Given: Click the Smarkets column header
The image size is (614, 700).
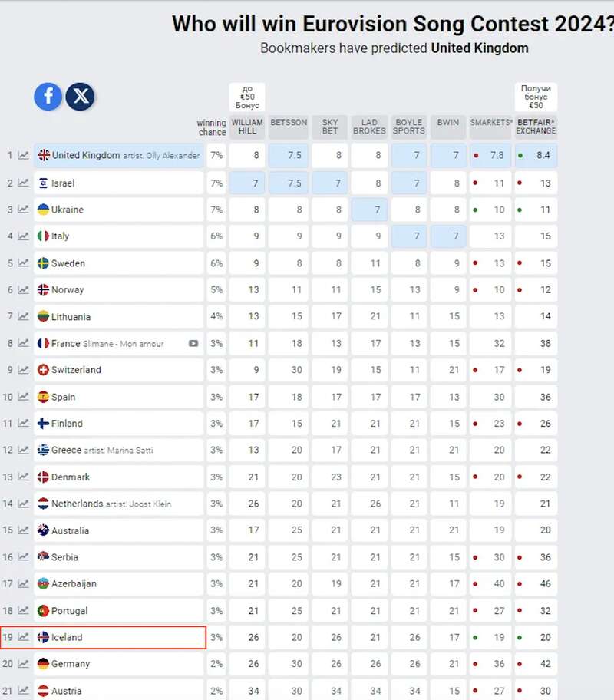Looking at the screenshot, I should (490, 123).
